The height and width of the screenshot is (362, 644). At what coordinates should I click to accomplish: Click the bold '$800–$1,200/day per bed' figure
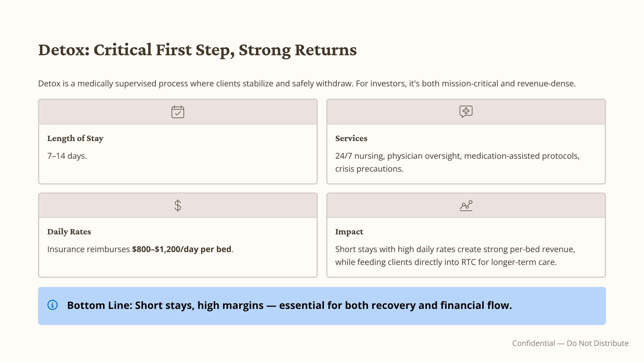(x=181, y=249)
